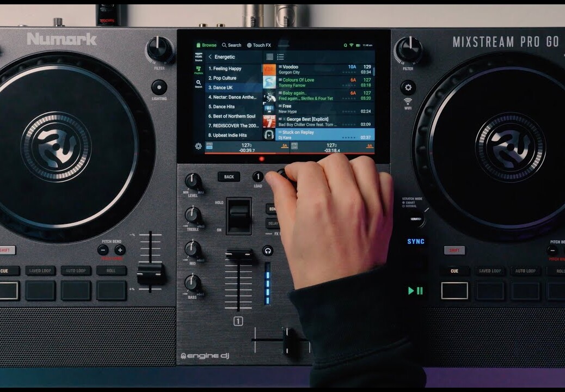Image resolution: width=565 pixels, height=392 pixels.
Task: Open the Amazon Music Source icon
Action: [199, 57]
